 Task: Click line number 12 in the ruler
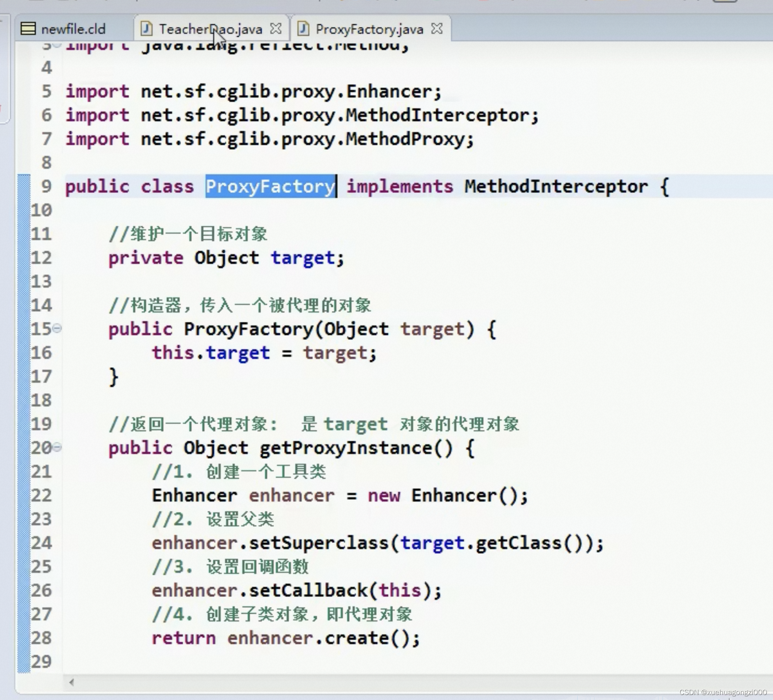(x=42, y=258)
